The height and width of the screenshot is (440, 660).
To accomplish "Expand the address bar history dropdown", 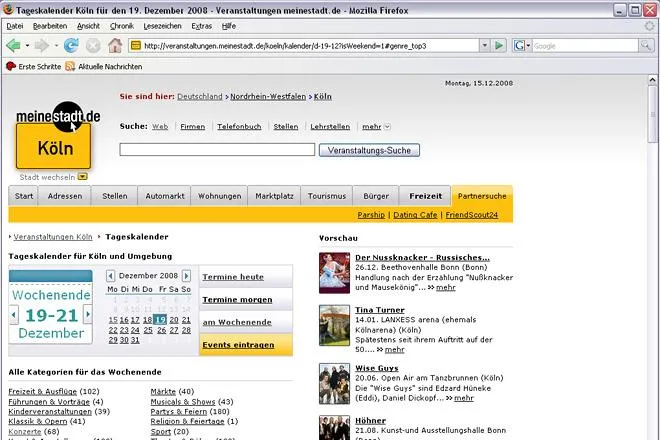I will point(484,45).
